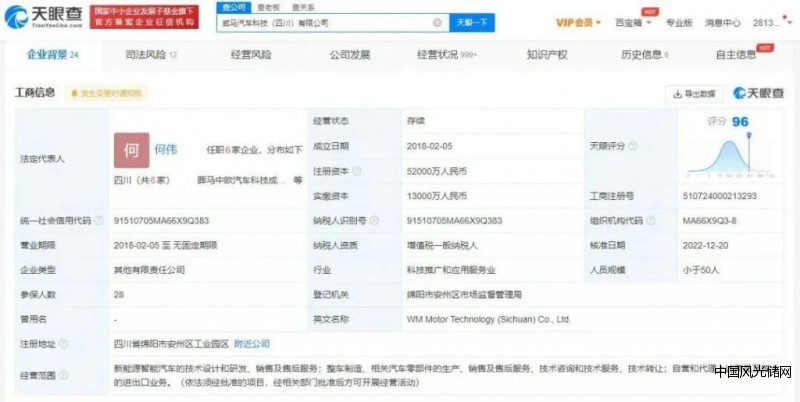Open the 何伟 legal representative link

coord(166,149)
